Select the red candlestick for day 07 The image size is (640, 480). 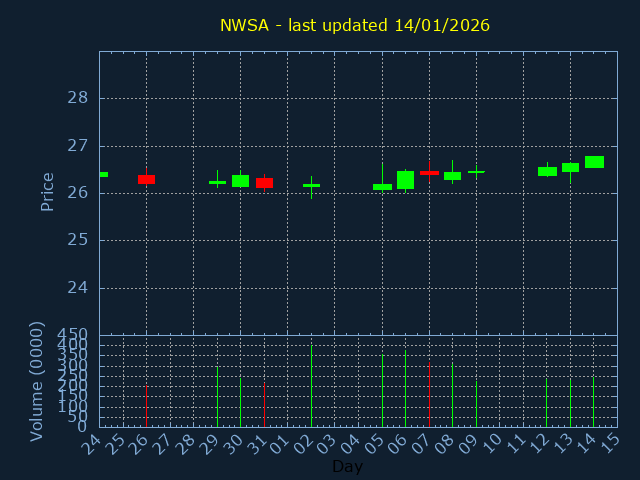429,173
